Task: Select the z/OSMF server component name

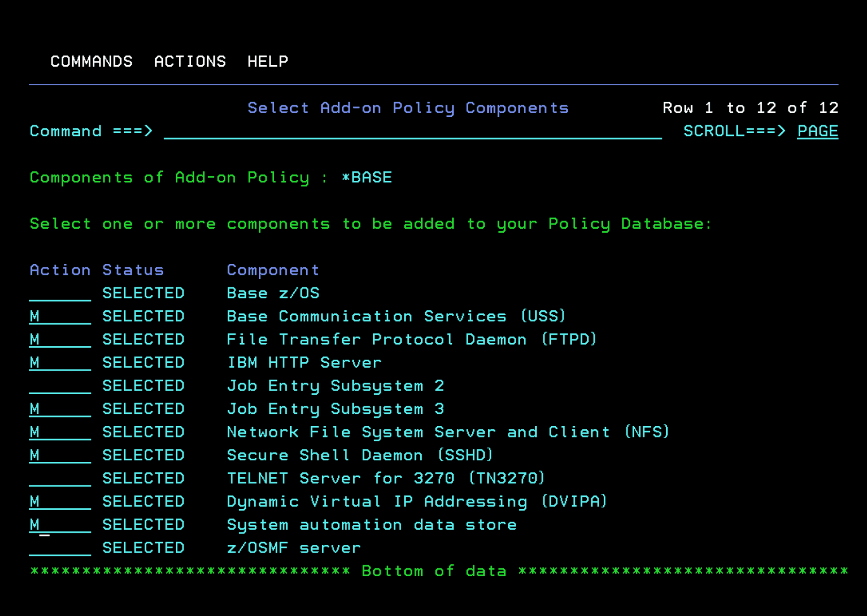Action: [293, 548]
